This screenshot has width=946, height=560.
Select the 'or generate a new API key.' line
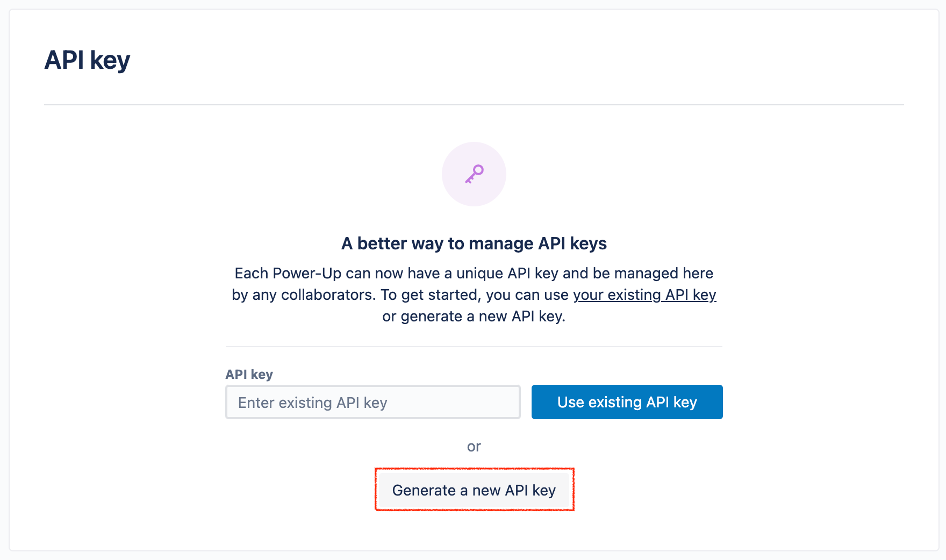474,317
